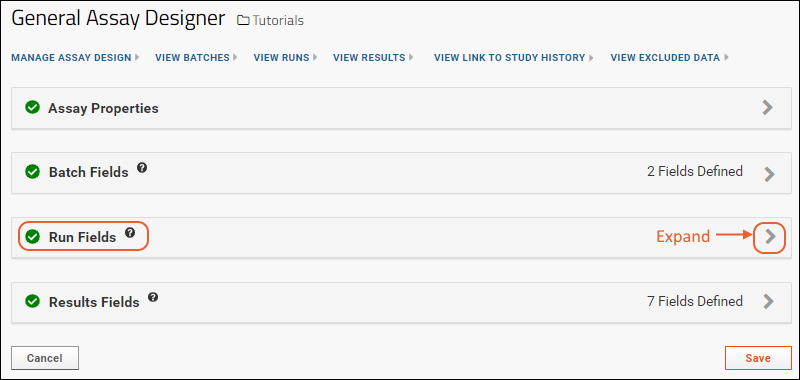Click the Tutorials folder icon
800x380 pixels.
click(243, 20)
